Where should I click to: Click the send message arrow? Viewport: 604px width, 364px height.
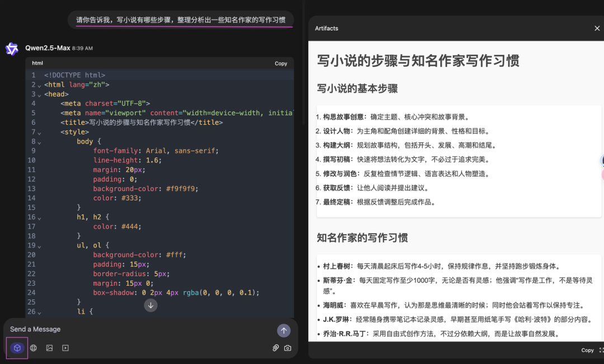(284, 330)
